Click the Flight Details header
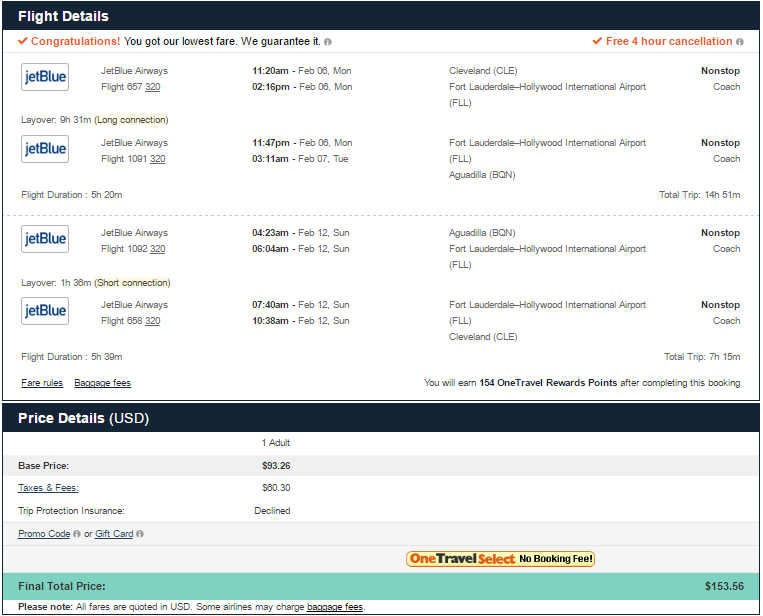This screenshot has width=763, height=616. 63,17
